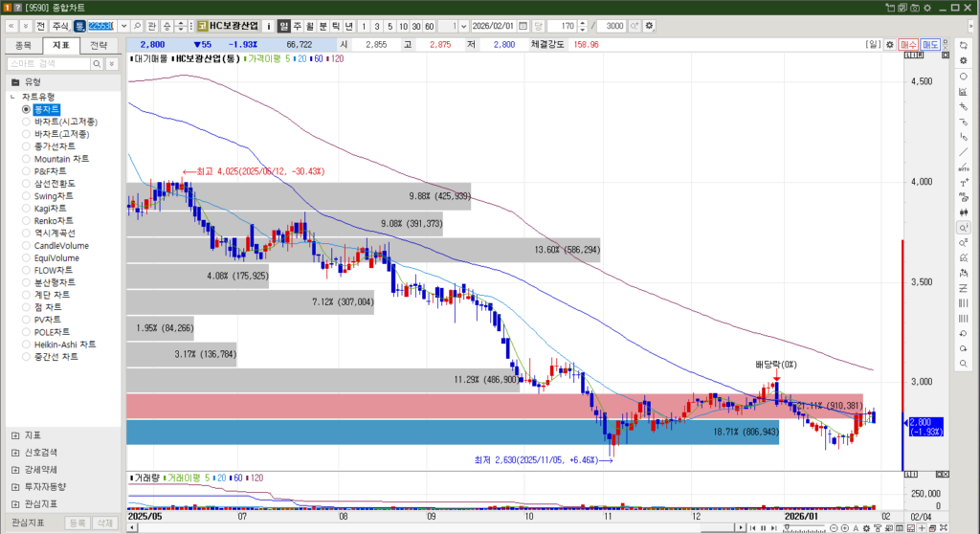Expand the 강세약세 tree section

(15, 469)
